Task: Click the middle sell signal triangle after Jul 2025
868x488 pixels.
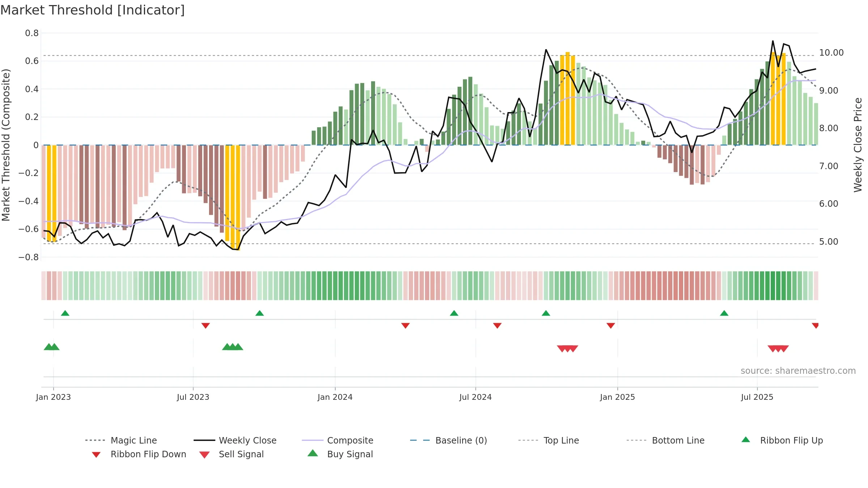Action: tap(778, 349)
